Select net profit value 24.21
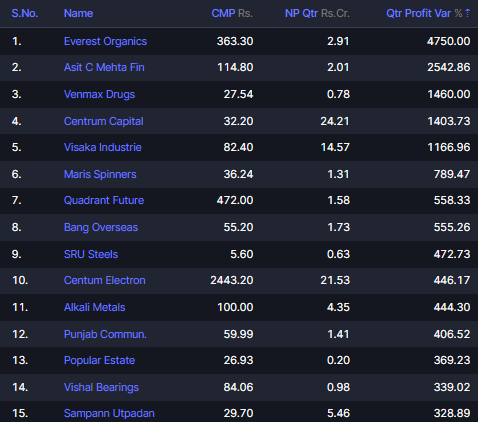This screenshot has height=422, width=478. click(x=335, y=121)
